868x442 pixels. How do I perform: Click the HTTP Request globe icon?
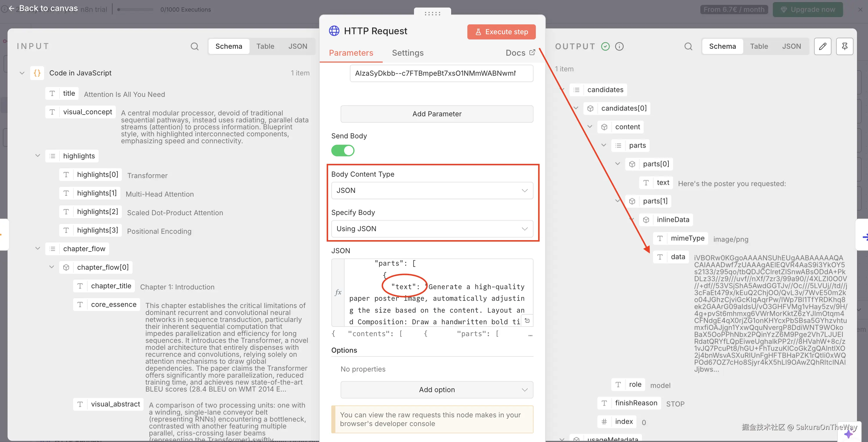point(334,31)
